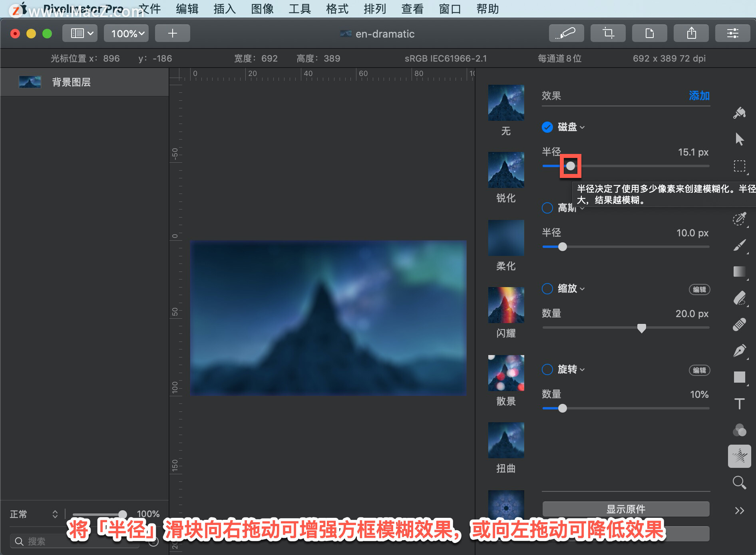This screenshot has width=756, height=555.
Task: Uncheck the 磁盘 blur effect
Action: coord(547,127)
